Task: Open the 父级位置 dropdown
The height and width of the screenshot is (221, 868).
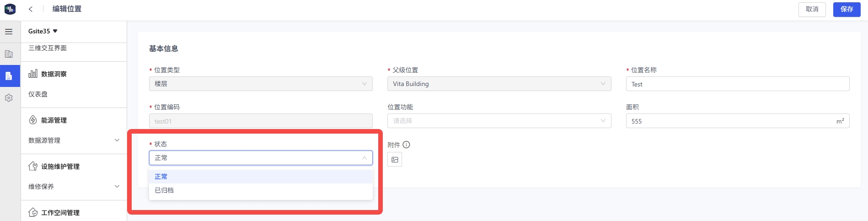Action: (x=499, y=84)
